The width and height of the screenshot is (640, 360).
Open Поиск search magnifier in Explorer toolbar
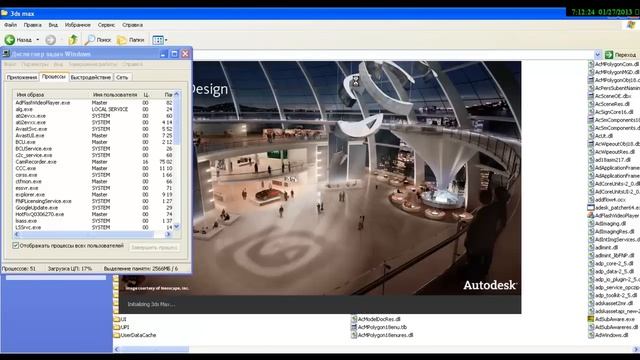click(89, 40)
